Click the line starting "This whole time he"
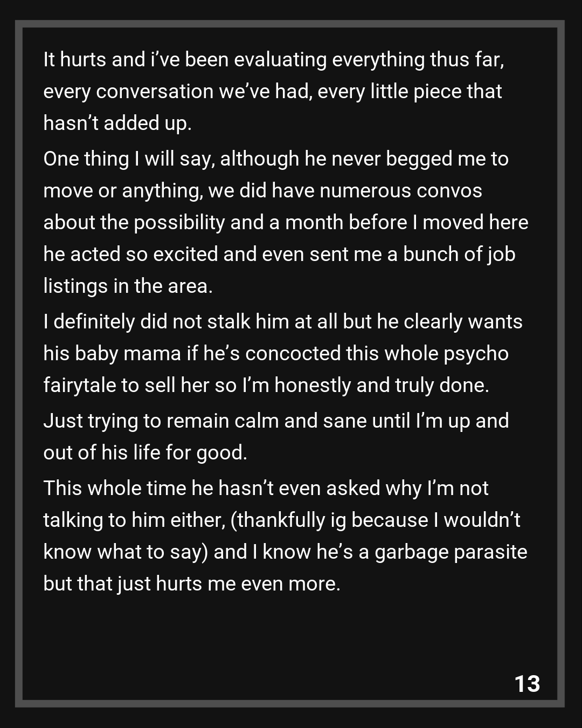 point(266,488)
